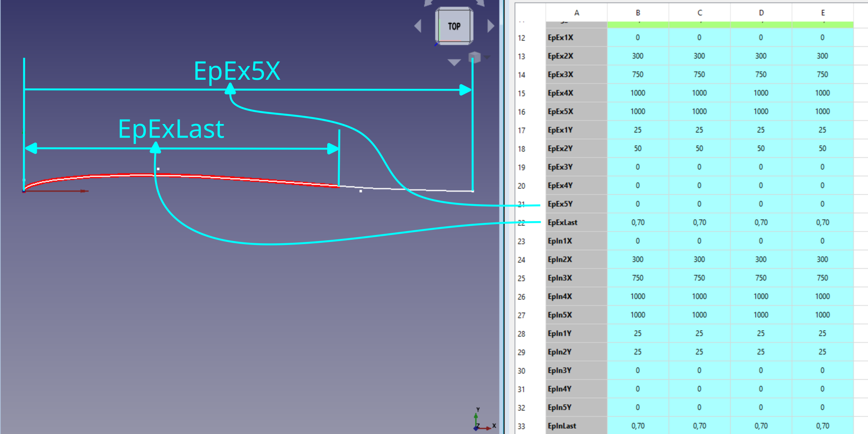The height and width of the screenshot is (434, 868).
Task: Select column A header
Action: [x=576, y=13]
